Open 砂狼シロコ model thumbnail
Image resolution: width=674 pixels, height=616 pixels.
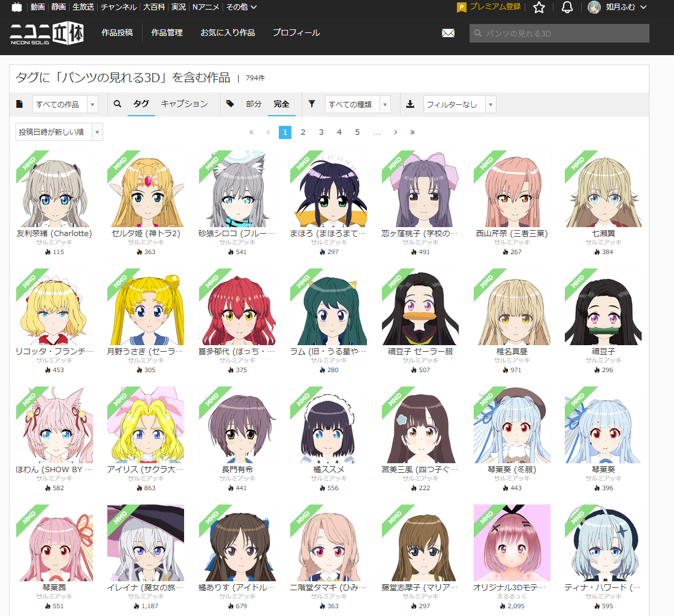237,189
